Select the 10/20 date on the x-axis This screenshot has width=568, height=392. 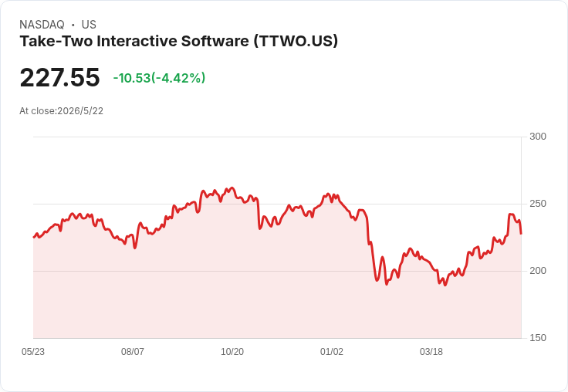coord(232,351)
